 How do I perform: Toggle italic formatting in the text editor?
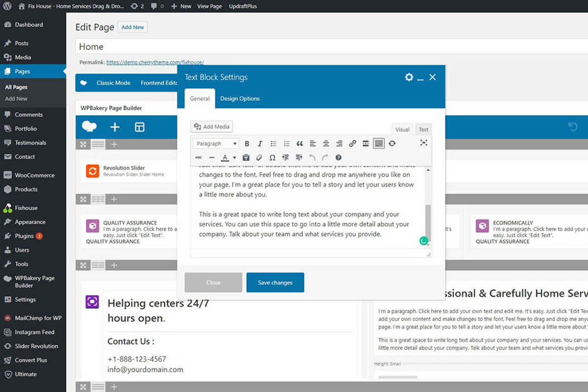260,144
